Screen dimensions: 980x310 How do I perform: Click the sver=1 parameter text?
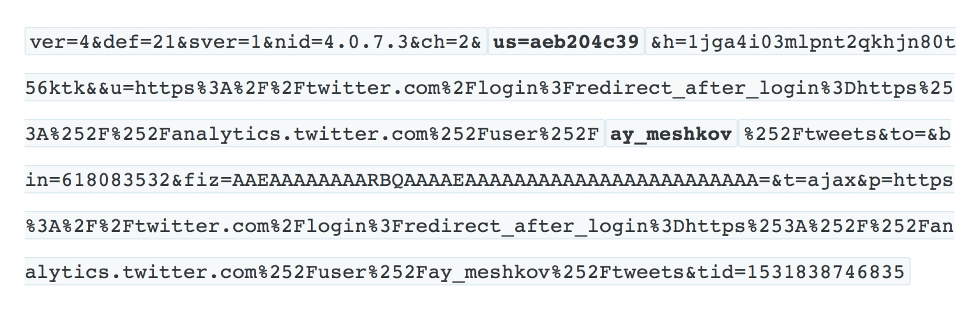click(x=225, y=42)
